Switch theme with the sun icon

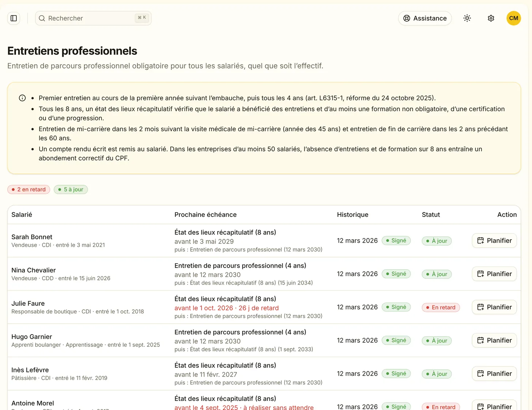(467, 18)
